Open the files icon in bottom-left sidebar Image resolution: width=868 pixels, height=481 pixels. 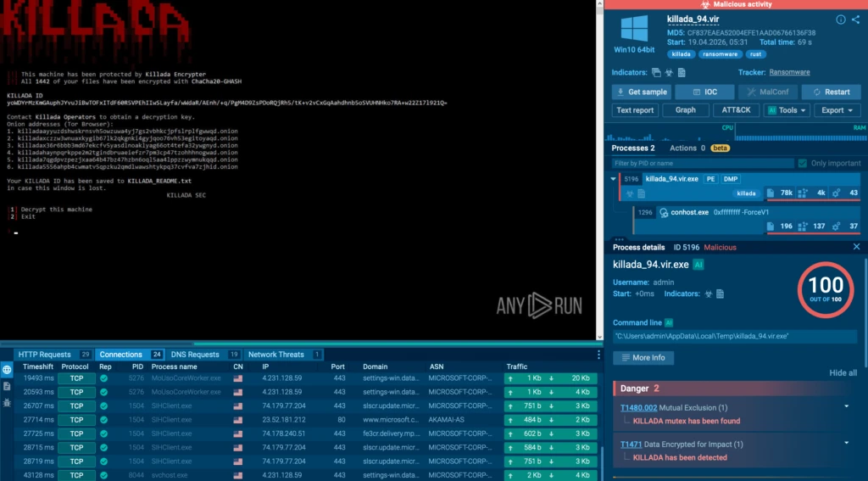7,386
